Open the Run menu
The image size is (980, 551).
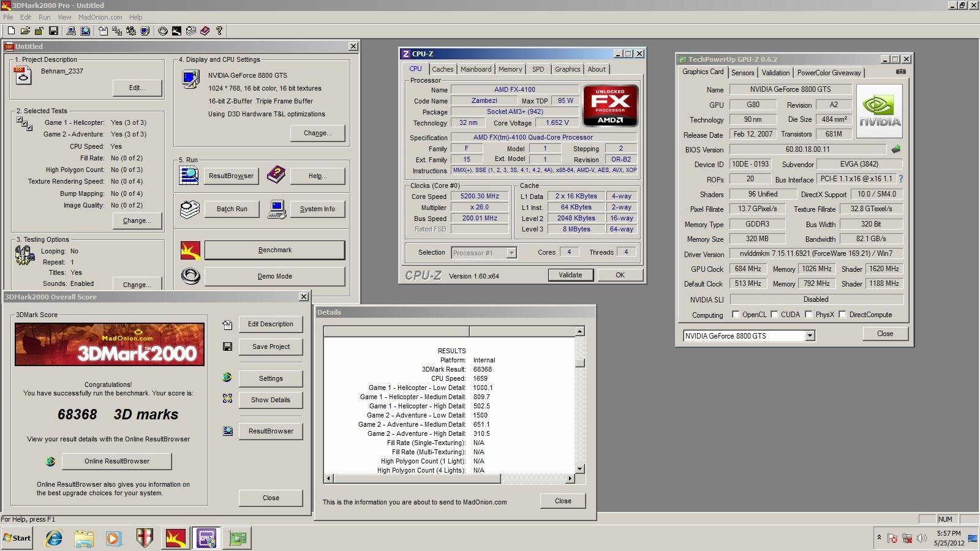[x=44, y=17]
